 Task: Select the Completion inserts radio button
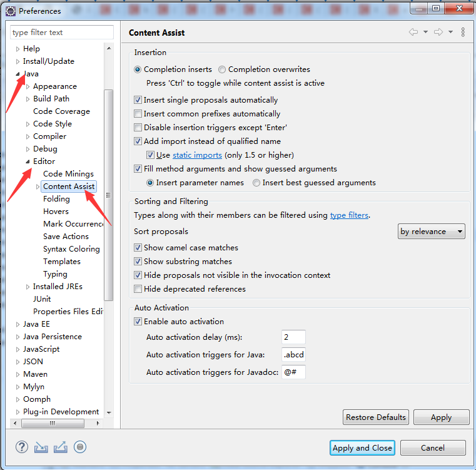tap(138, 69)
